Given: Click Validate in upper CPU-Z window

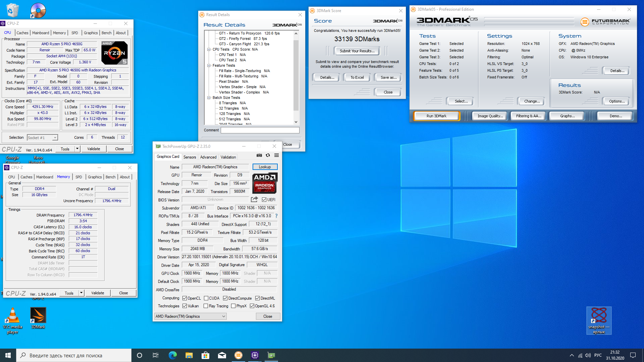Looking at the screenshot, I should tap(94, 149).
